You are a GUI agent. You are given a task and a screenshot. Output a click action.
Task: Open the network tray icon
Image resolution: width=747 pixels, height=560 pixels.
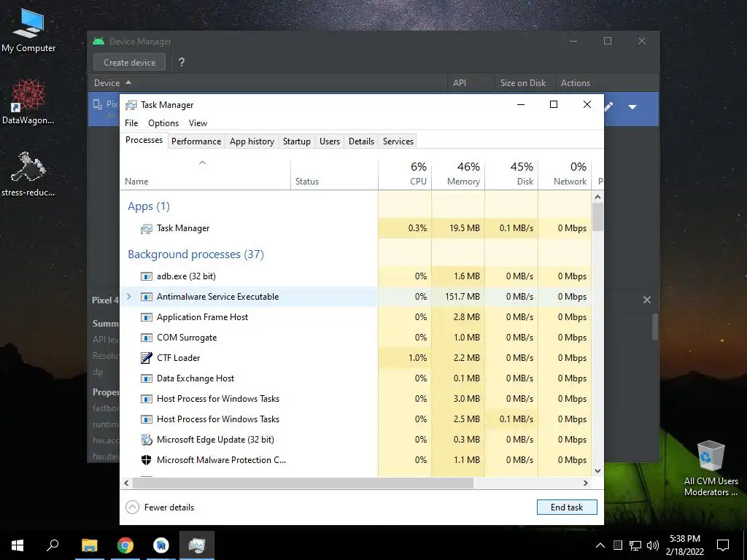(x=635, y=545)
